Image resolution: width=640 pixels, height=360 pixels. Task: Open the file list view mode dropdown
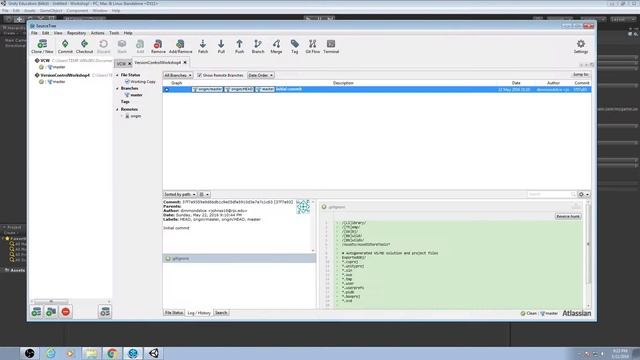tap(204, 194)
